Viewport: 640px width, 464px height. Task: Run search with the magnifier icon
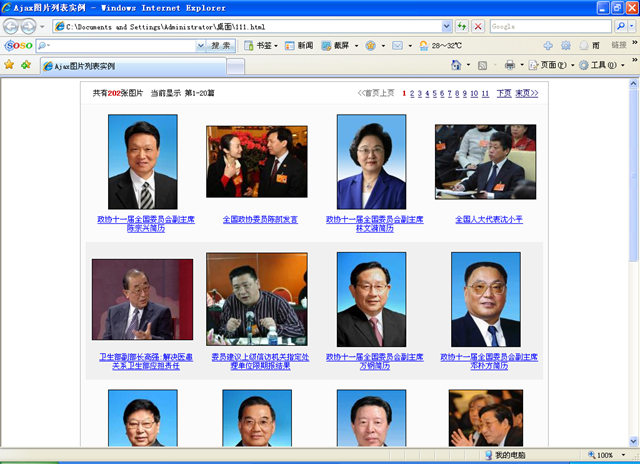(x=620, y=27)
